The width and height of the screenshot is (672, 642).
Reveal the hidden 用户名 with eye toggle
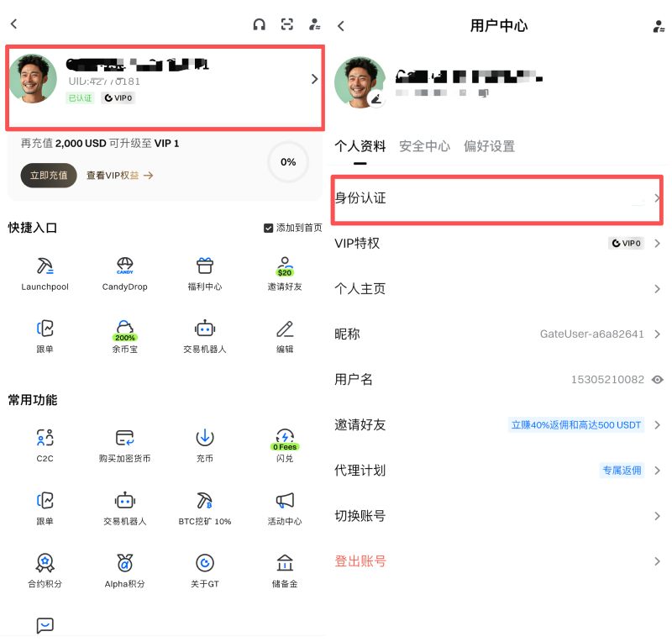click(658, 379)
